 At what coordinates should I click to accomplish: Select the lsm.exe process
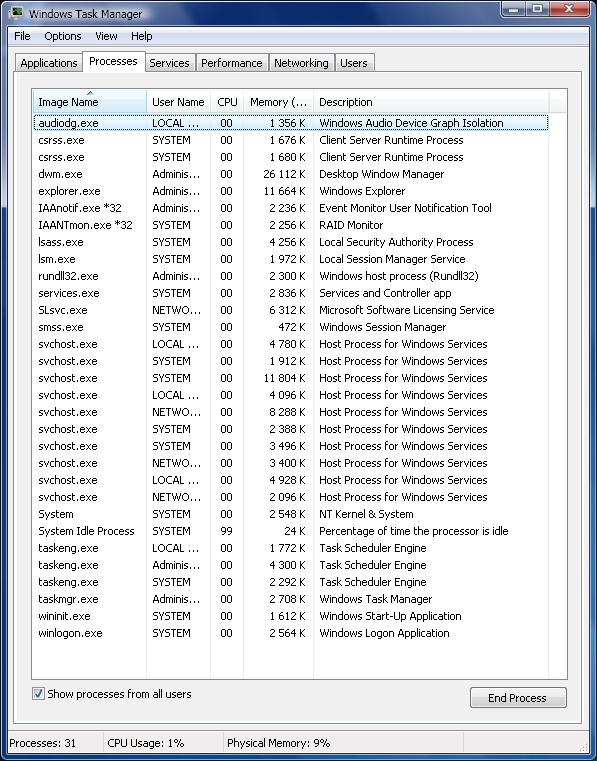coord(291,259)
